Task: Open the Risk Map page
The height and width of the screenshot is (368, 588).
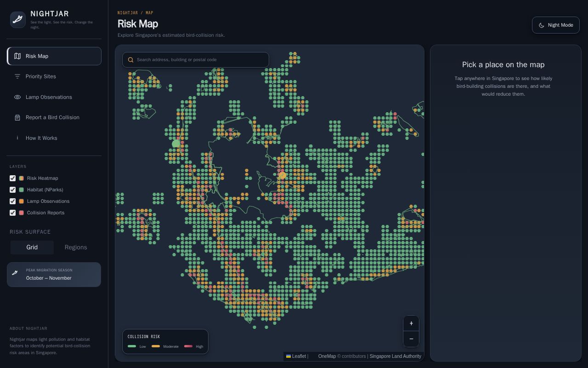Action: [54, 56]
